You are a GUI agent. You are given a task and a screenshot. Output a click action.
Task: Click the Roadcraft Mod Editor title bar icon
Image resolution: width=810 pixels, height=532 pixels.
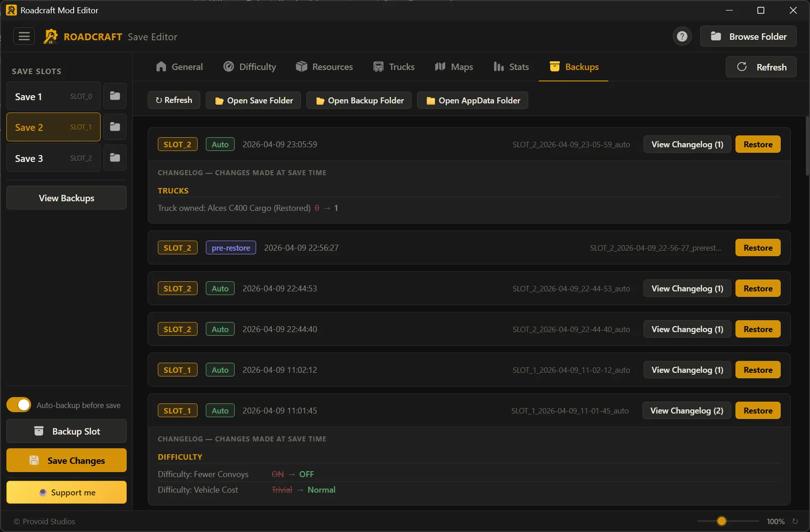tap(11, 10)
